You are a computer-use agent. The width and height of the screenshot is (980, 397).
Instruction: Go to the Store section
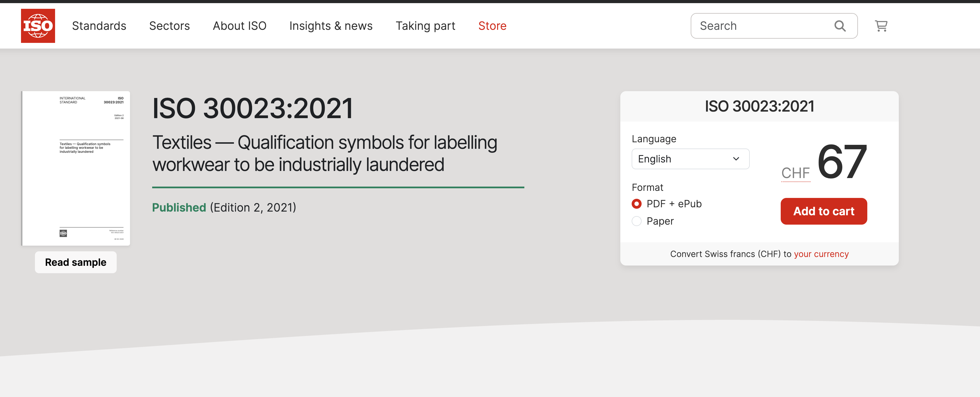tap(492, 26)
